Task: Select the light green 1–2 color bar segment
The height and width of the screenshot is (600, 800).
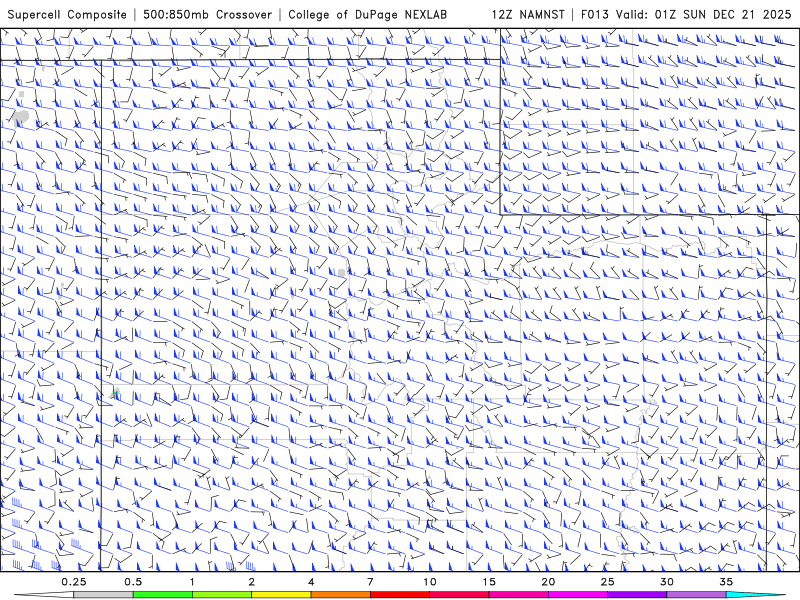Action: coord(222,595)
